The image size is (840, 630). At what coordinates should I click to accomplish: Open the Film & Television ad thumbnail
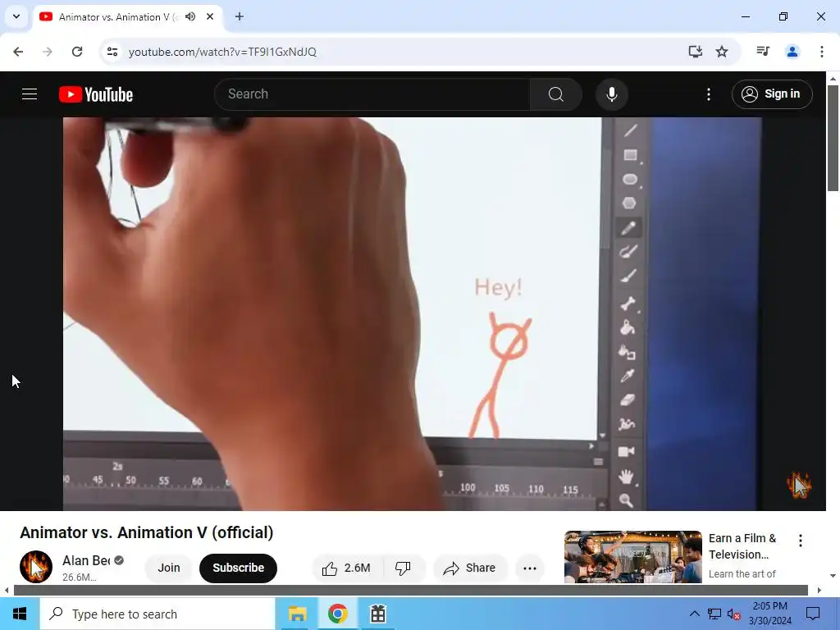[x=632, y=557]
